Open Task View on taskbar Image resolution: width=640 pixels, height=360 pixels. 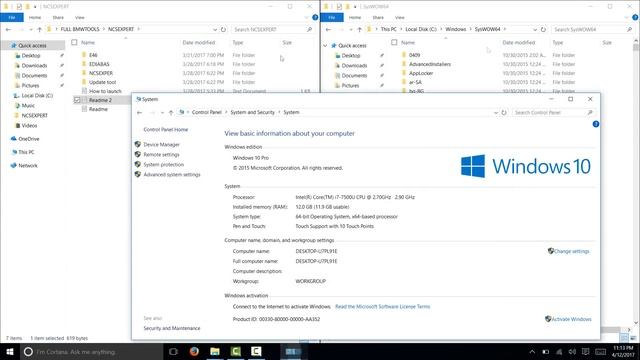tap(173, 351)
